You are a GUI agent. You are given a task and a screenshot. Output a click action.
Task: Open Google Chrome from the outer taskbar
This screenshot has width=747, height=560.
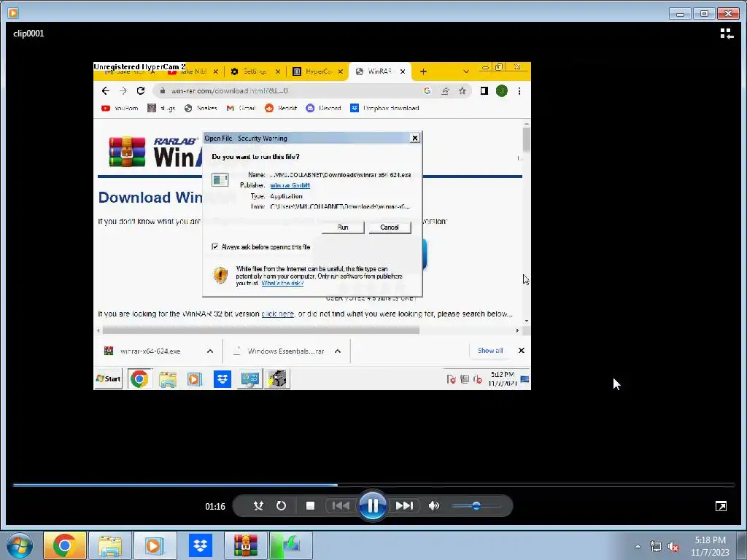pos(65,545)
